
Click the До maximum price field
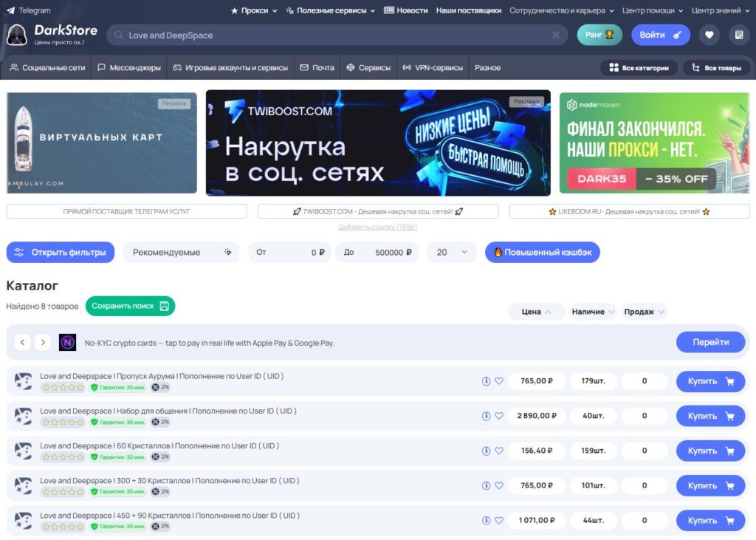(377, 253)
